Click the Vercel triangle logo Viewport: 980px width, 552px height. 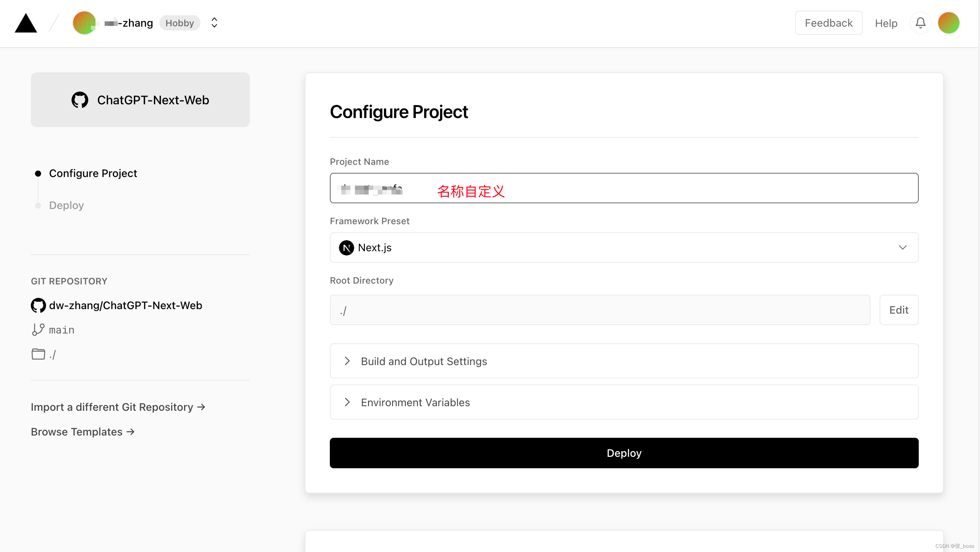pos(26,23)
